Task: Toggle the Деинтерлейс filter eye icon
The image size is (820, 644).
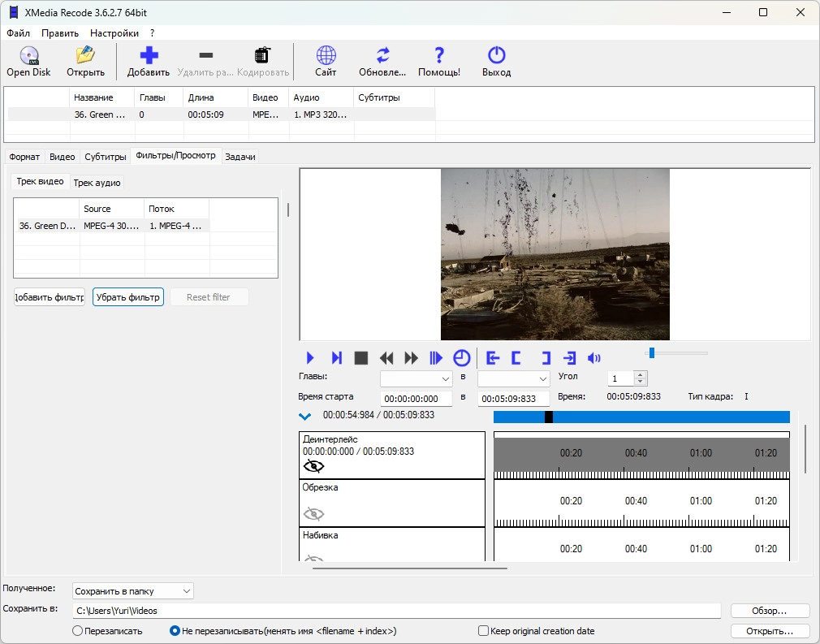Action: (313, 466)
